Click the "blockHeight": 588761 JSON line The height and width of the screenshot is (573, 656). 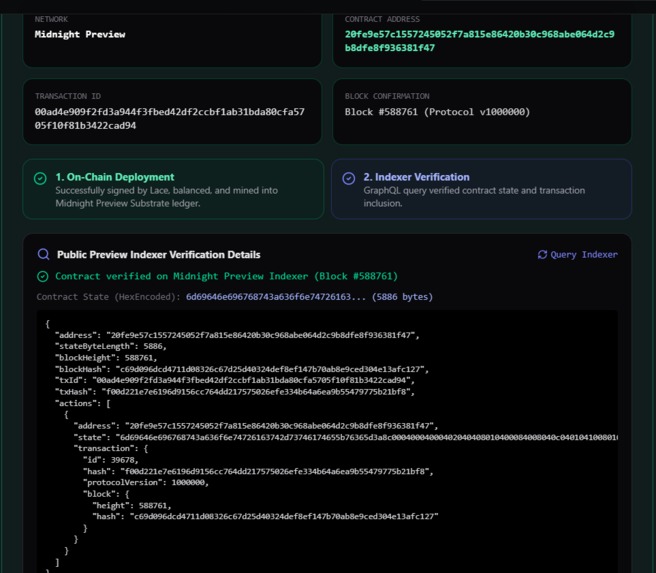coord(106,358)
